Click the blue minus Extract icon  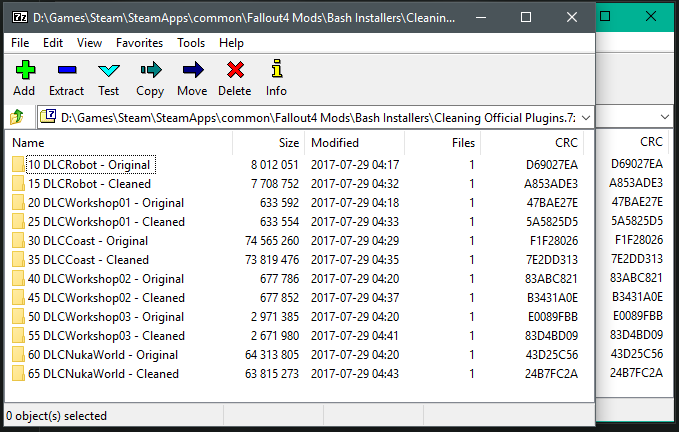67,70
